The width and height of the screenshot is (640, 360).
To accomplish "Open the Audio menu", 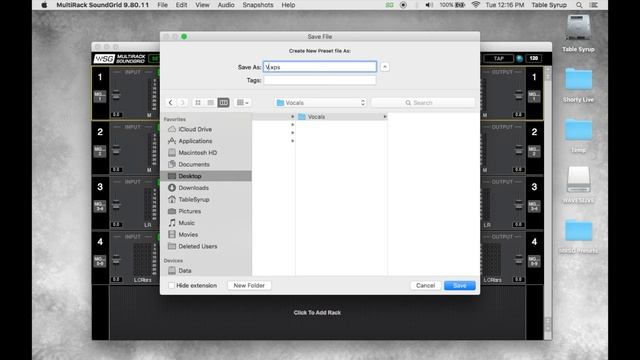I will click(x=226, y=5).
